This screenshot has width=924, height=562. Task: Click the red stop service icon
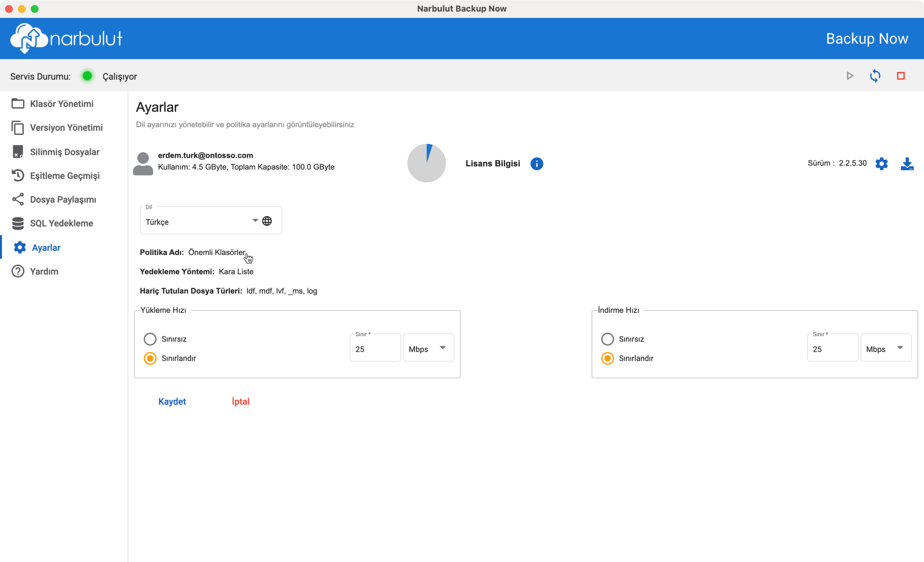pos(901,76)
